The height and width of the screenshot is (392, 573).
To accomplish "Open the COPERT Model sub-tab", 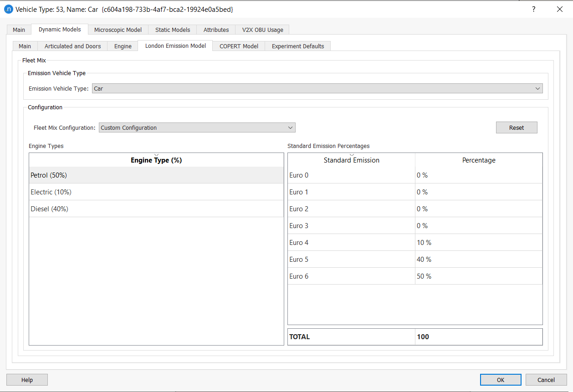I will (238, 46).
